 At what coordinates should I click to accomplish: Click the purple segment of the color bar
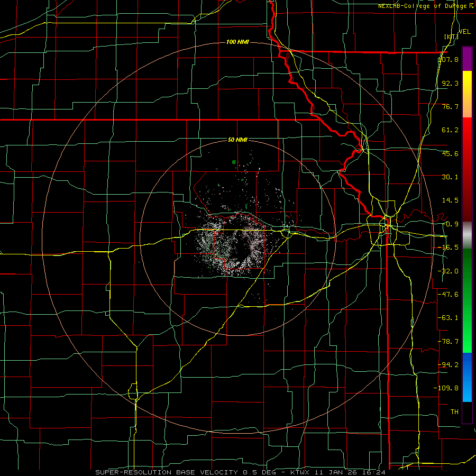pyautogui.click(x=467, y=59)
